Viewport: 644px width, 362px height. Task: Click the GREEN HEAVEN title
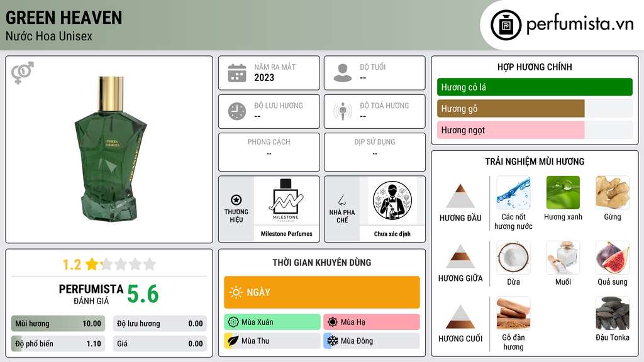pyautogui.click(x=64, y=18)
